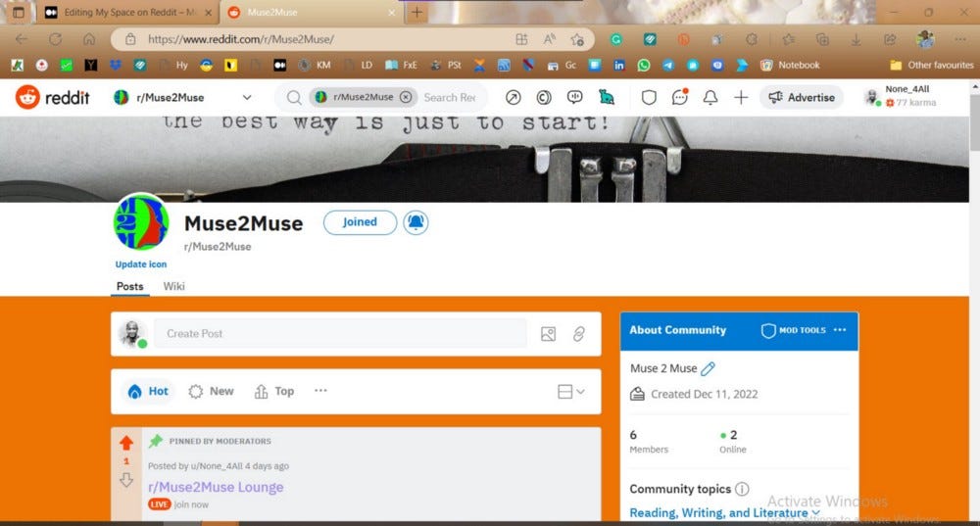
Task: Click the u/None_4All author link
Action: [217, 466]
